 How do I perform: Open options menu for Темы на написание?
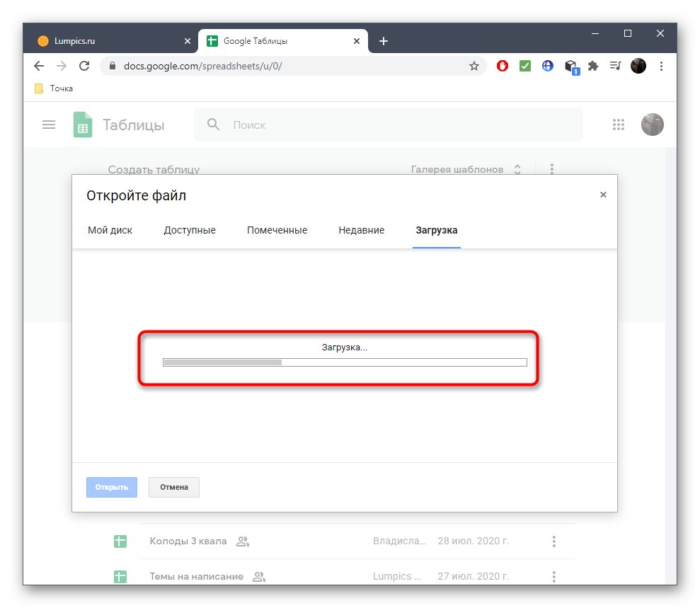pyautogui.click(x=553, y=576)
